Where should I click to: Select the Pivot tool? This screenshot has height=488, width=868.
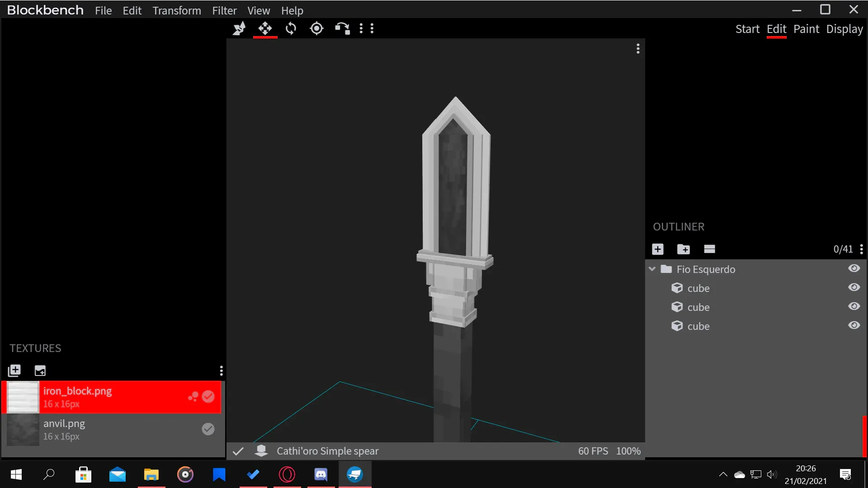pyautogui.click(x=316, y=28)
